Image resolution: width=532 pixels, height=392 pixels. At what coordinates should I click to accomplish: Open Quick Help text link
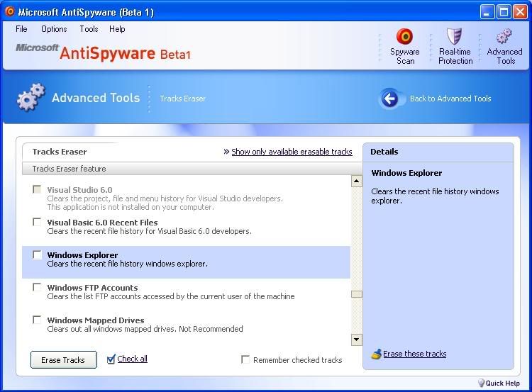coord(502,383)
